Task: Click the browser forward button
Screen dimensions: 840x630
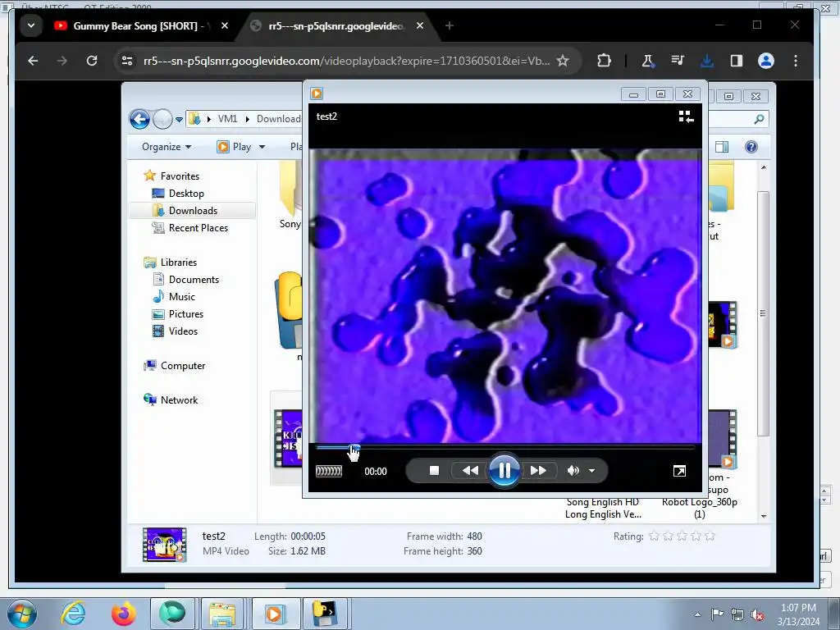Action: click(x=62, y=61)
